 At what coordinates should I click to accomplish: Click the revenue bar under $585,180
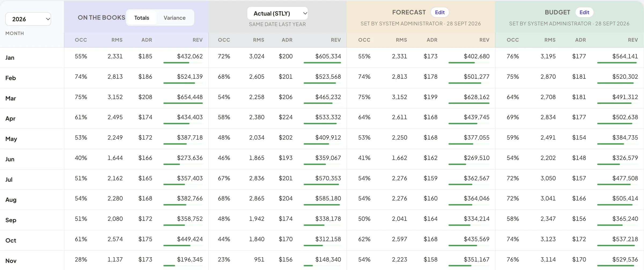(322, 205)
